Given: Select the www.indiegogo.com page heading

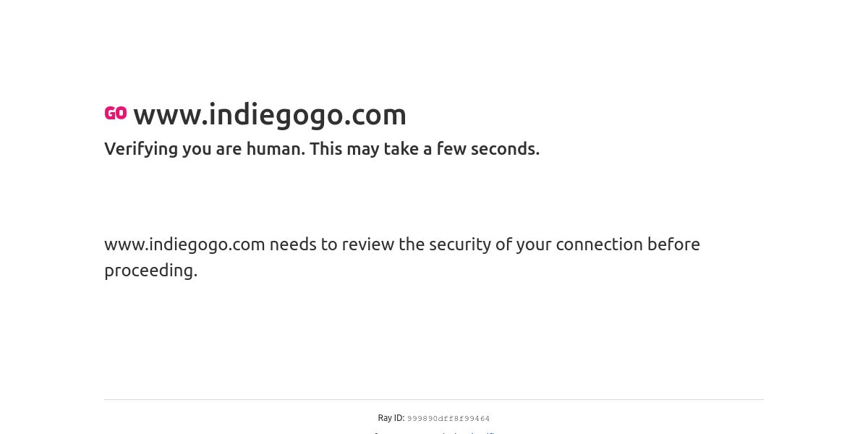Looking at the screenshot, I should 270,114.
